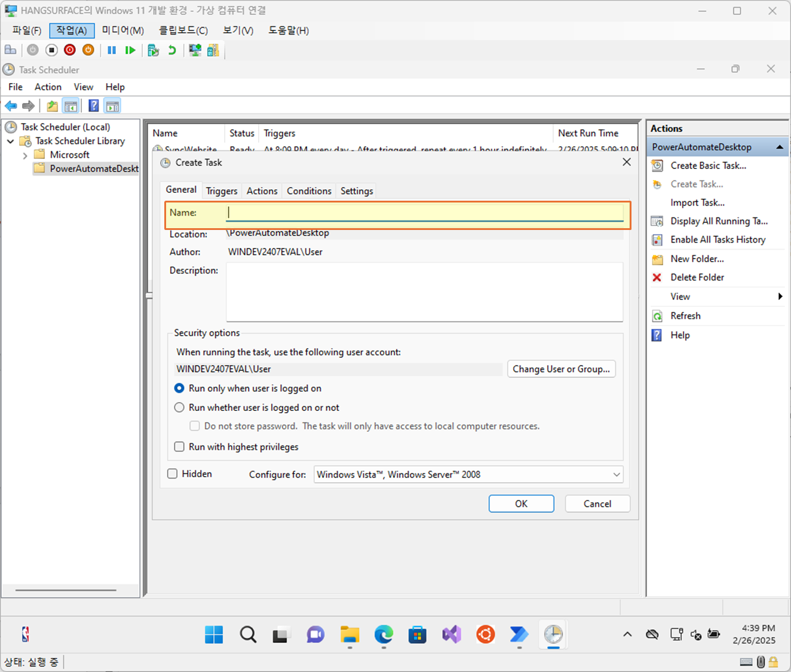Toggle Show/Hide Console Tree toolbar icon
Screen dimensions: 791x672
point(70,106)
